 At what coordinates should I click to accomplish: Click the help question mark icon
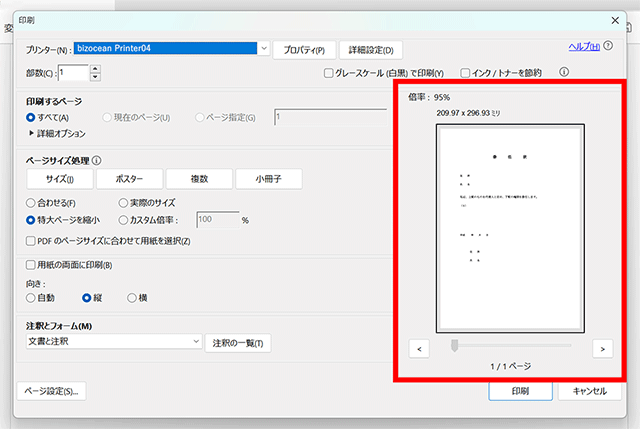click(x=608, y=46)
